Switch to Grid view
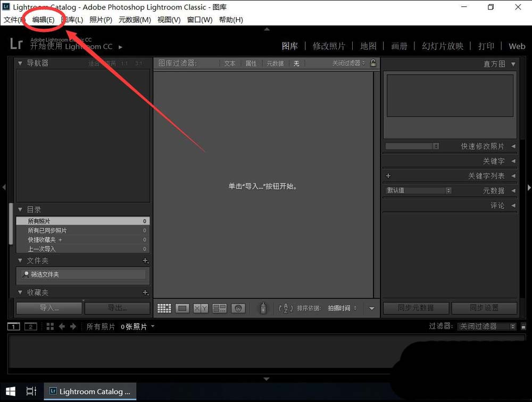This screenshot has height=402, width=532. pos(164,308)
